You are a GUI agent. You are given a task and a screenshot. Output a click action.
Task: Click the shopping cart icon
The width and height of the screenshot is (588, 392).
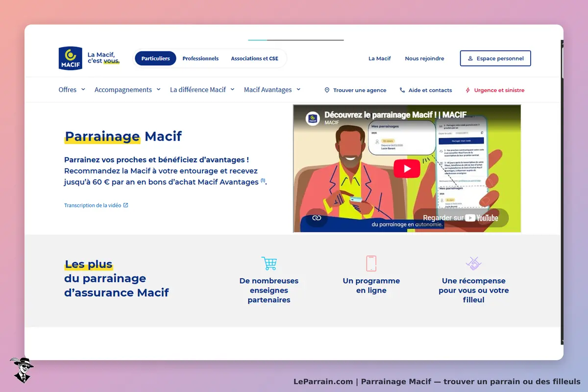click(x=269, y=263)
